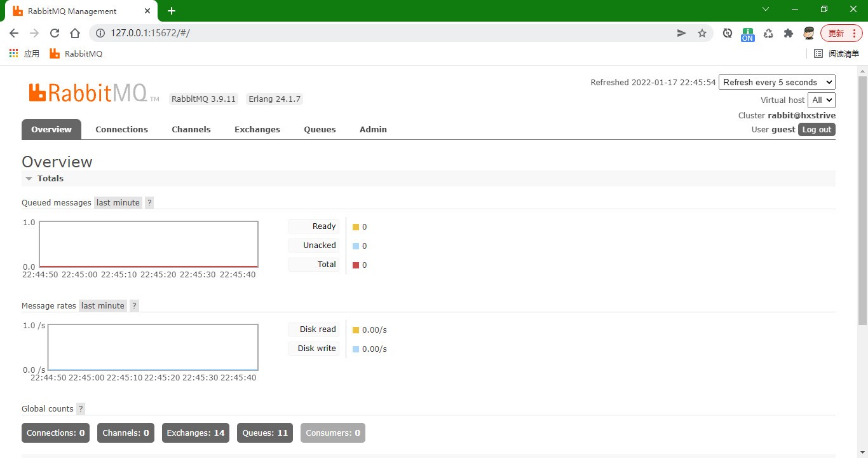Open the green ON extension icon

point(748,34)
